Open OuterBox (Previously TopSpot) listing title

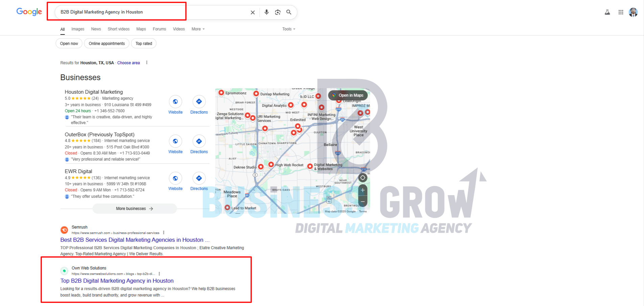pyautogui.click(x=99, y=135)
